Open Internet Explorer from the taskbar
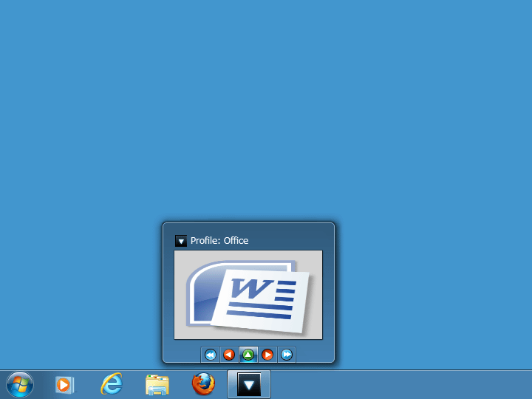The width and height of the screenshot is (532, 399). click(112, 384)
